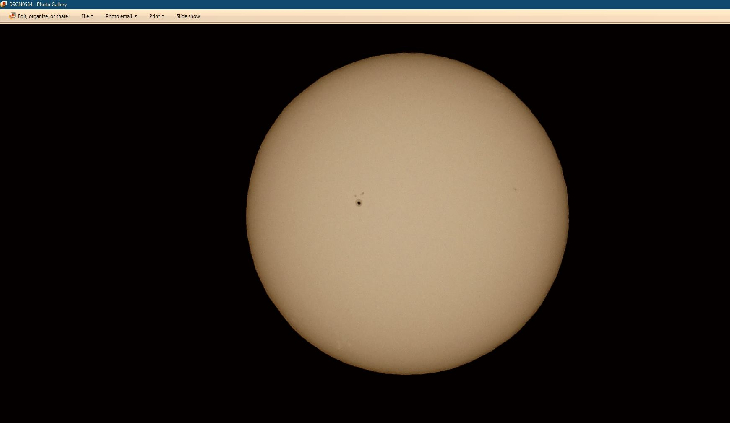Click the large dark sunspot
The height and width of the screenshot is (423, 730).
pos(358,203)
